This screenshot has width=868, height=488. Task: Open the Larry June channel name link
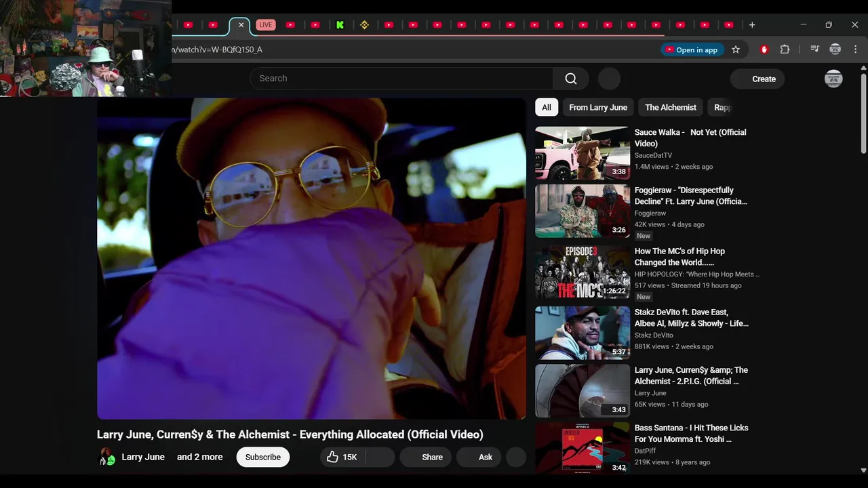(x=143, y=457)
